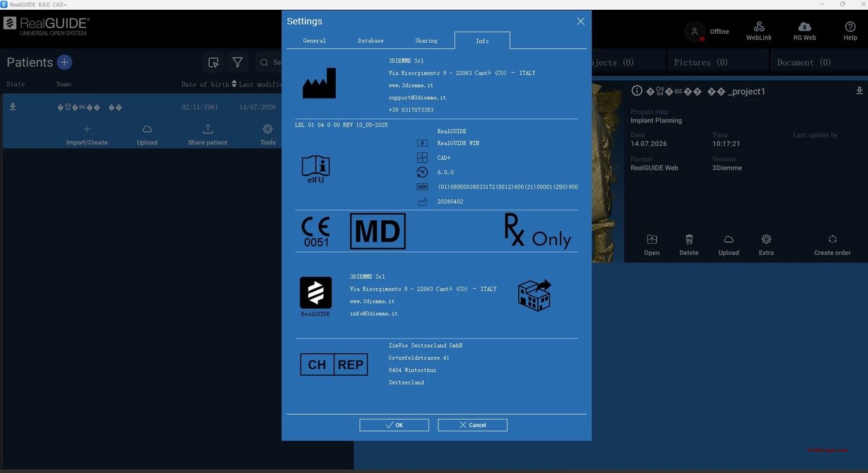This screenshot has width=868, height=473.
Task: Switch to the Pictures (0) tab
Action: [x=701, y=63]
